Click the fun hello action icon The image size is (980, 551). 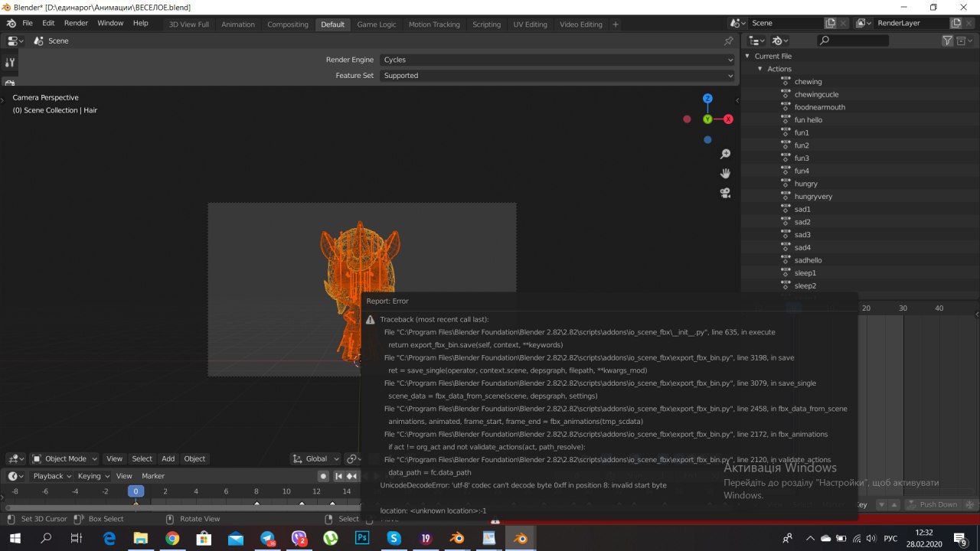click(786, 119)
